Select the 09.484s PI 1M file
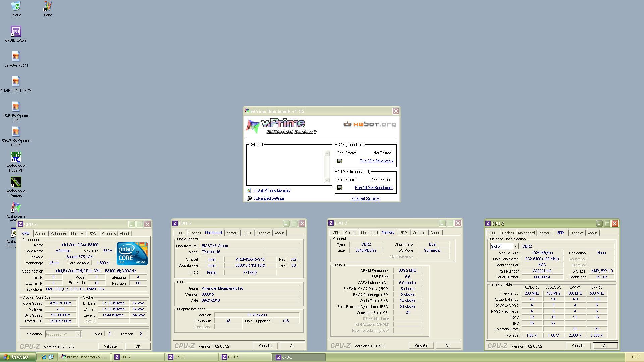 pyautogui.click(x=16, y=56)
